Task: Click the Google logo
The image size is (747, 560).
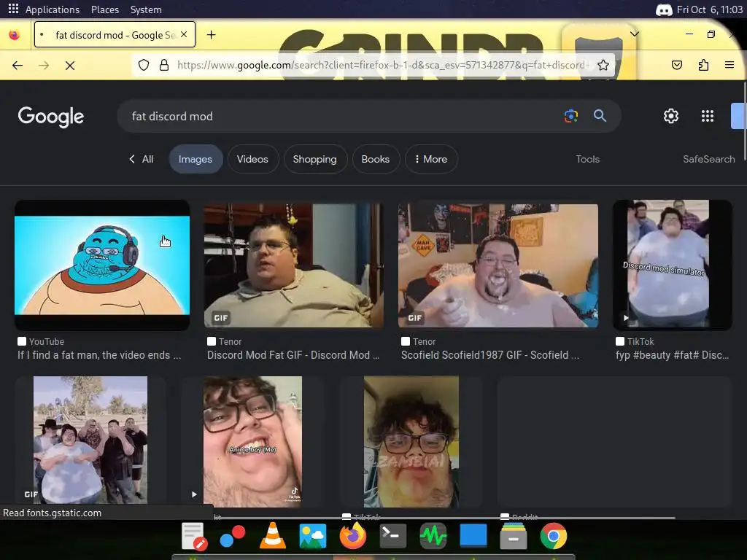Action: pos(51,117)
